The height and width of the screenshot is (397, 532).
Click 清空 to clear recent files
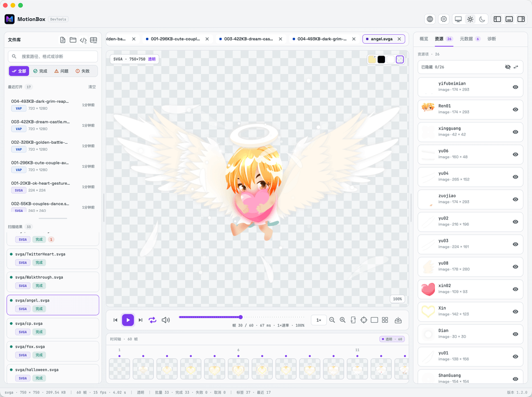[x=92, y=87]
